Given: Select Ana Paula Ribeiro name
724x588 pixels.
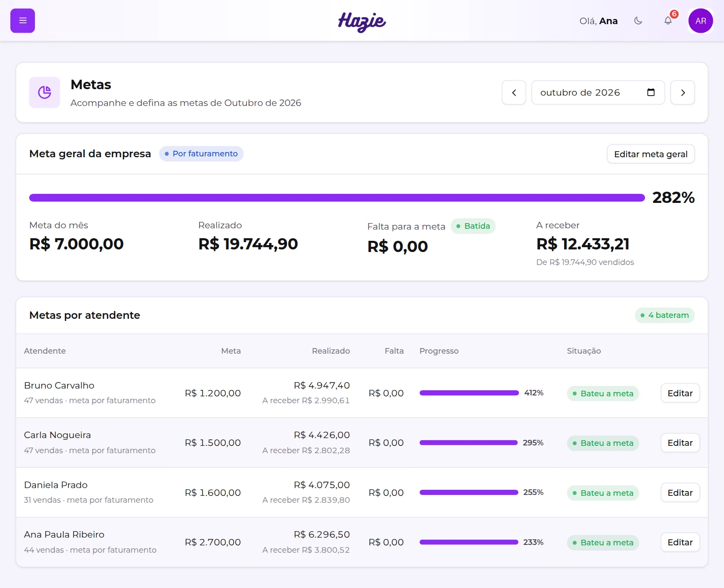Looking at the screenshot, I should pos(64,535).
